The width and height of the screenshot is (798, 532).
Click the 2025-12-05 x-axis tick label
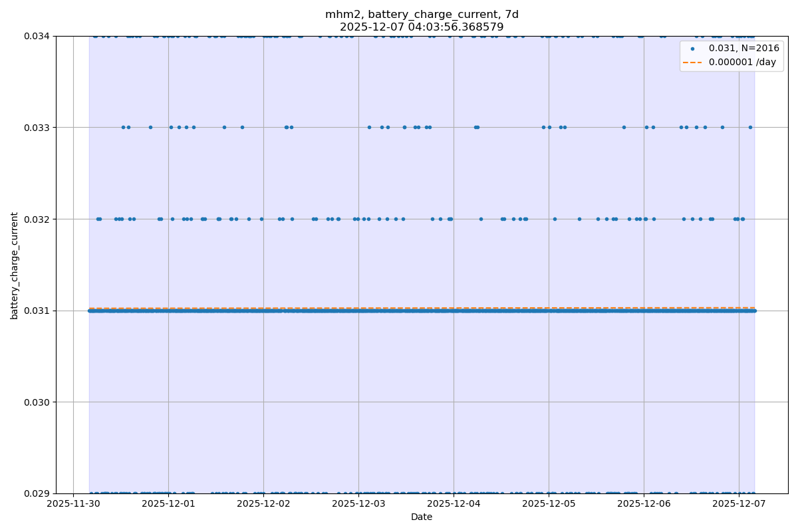click(x=549, y=504)
